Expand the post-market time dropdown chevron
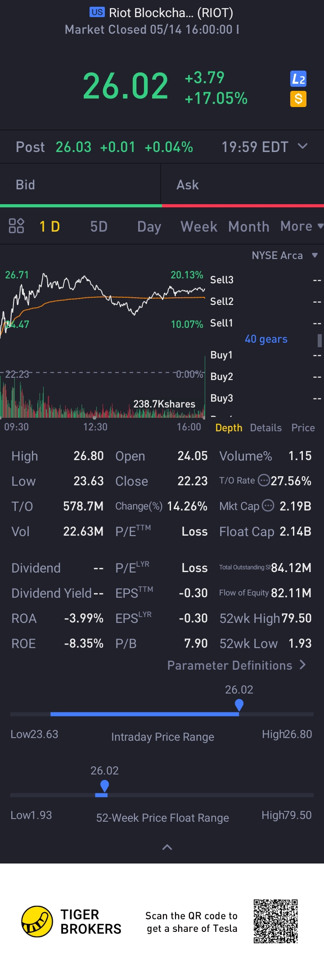The width and height of the screenshot is (324, 980). tap(303, 146)
